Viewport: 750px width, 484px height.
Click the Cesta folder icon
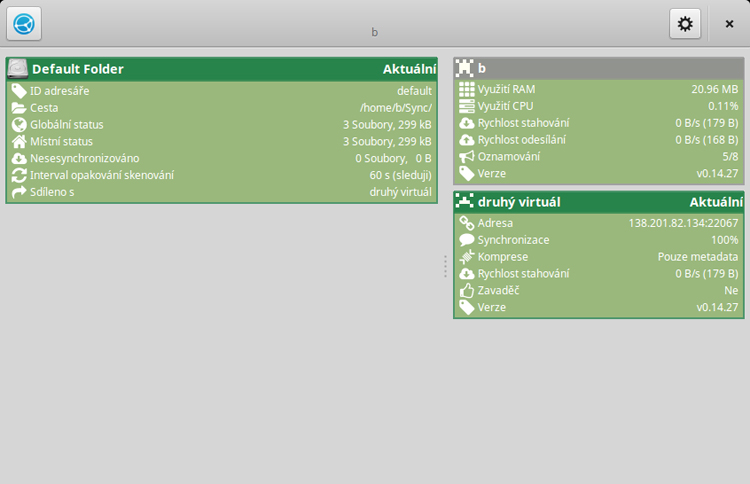19,108
